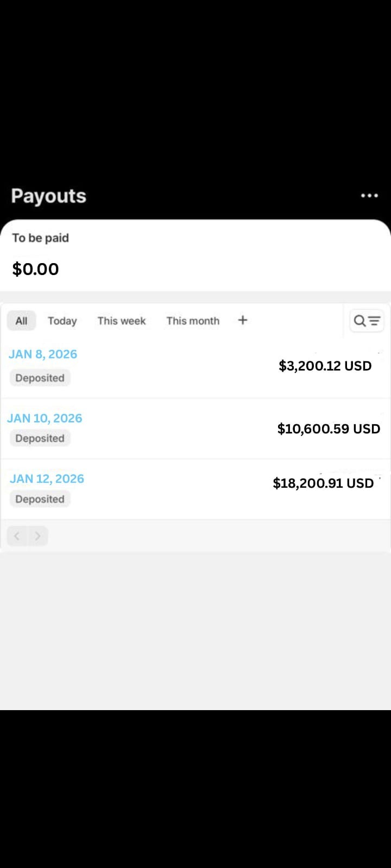Show payouts for This week

point(122,321)
